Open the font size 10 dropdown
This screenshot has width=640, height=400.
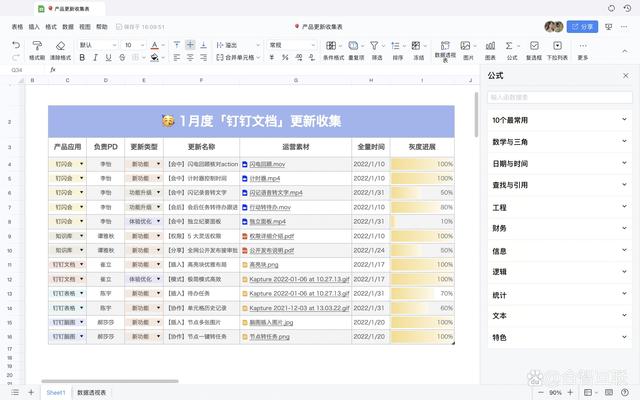click(x=134, y=45)
